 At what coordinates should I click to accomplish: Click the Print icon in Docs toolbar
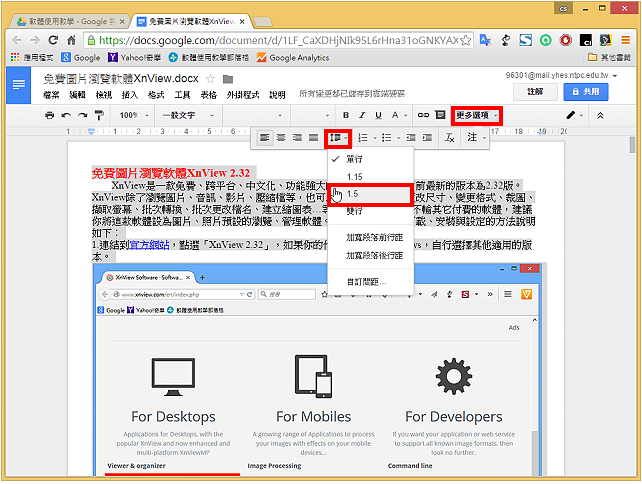[50, 115]
